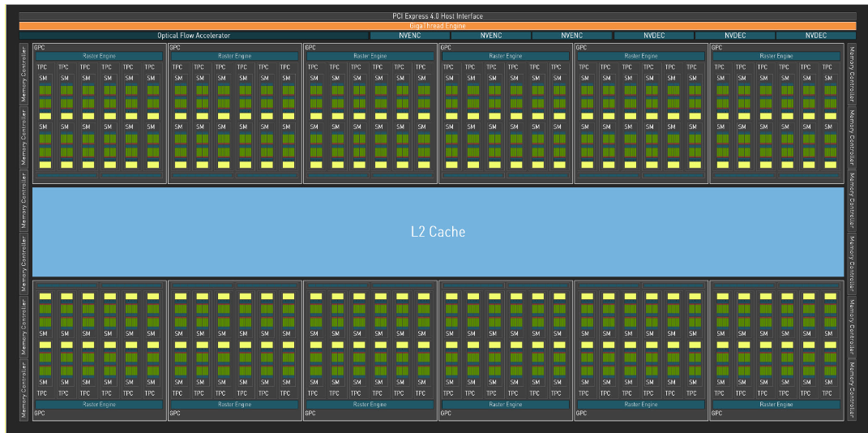Click the PCI Express 4.0 Host Interface bar
This screenshot has height=433, width=868.
(x=437, y=16)
